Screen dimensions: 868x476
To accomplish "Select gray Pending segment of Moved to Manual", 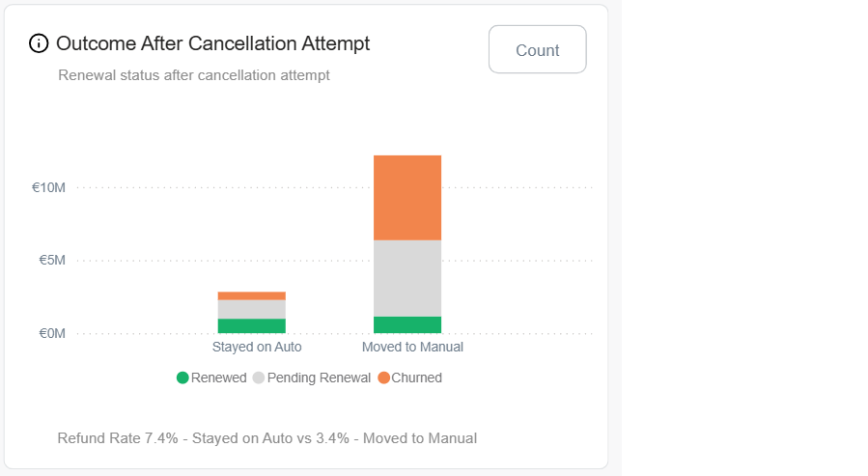I will pyautogui.click(x=407, y=278).
